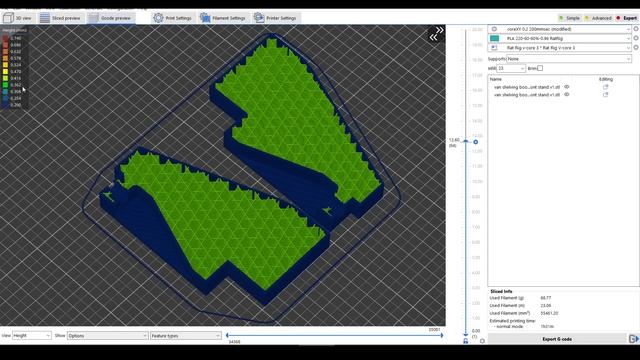Viewport: 640px width, 360px height.
Task: Click the Filament Settings spool icon
Action: coord(205,18)
